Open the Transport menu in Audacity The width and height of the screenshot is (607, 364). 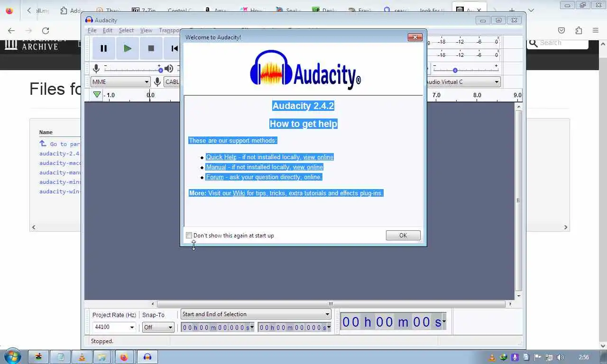click(169, 30)
